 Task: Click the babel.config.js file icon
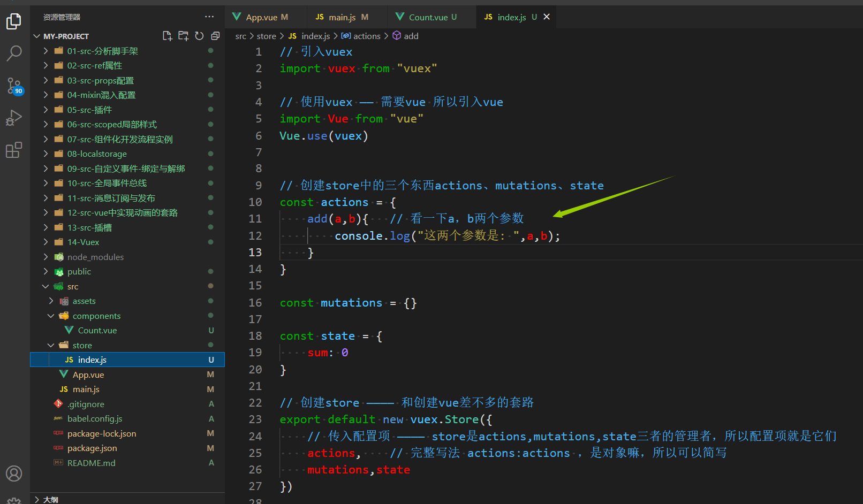coord(58,418)
